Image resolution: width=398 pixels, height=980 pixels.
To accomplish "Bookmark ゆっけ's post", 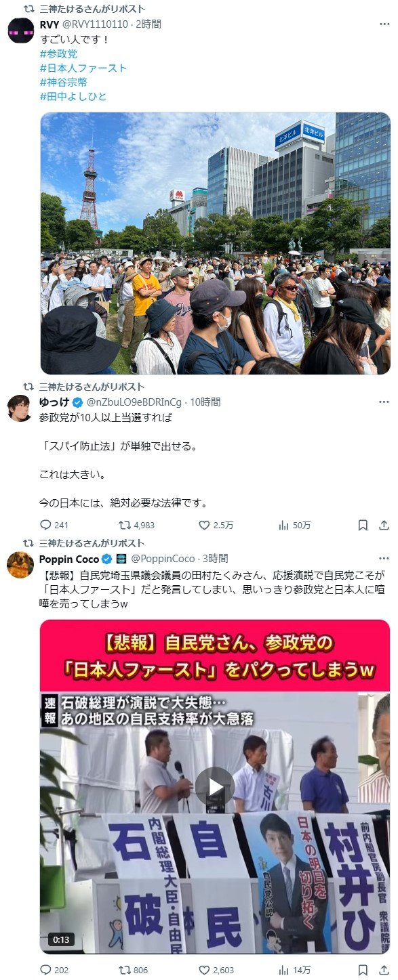I will click(x=363, y=525).
